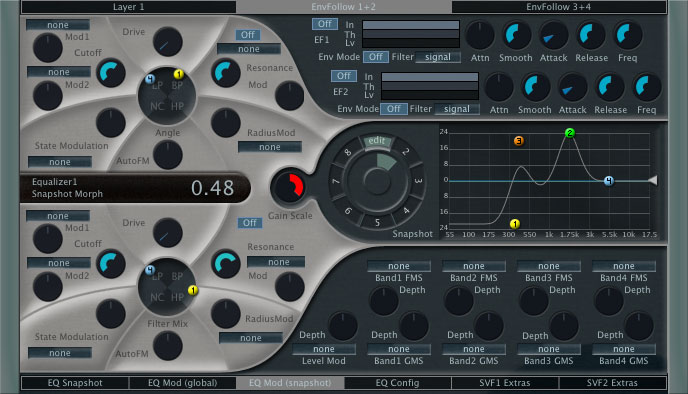Open upper filter Mod2 source menu

click(x=59, y=72)
